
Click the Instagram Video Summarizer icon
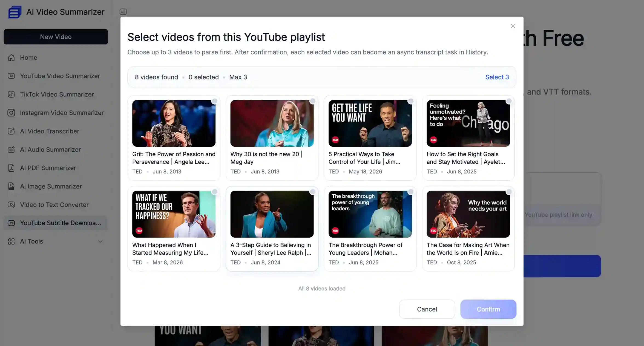[11, 113]
